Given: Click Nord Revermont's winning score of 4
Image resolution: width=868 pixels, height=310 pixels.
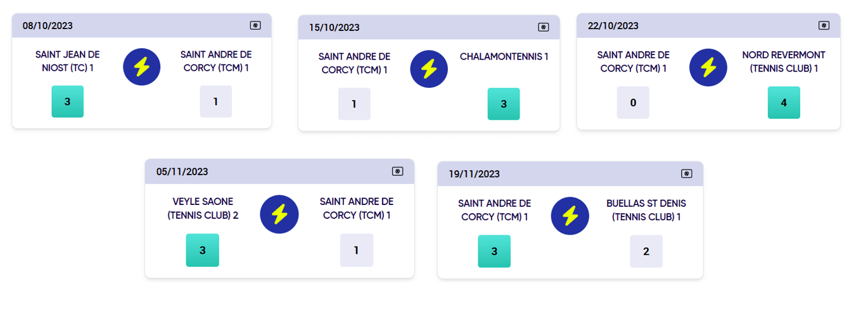Looking at the screenshot, I should pos(784,102).
